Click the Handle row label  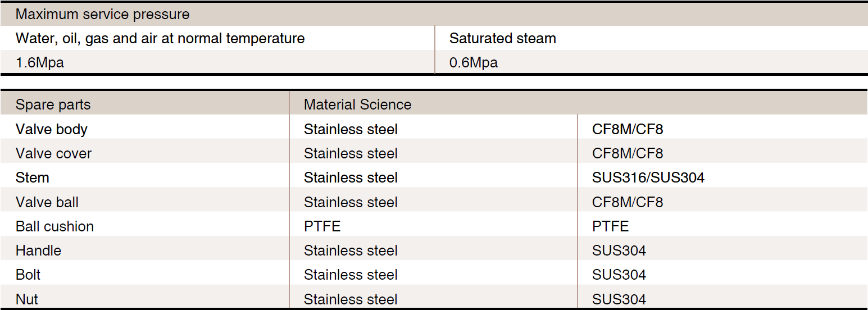38,250
